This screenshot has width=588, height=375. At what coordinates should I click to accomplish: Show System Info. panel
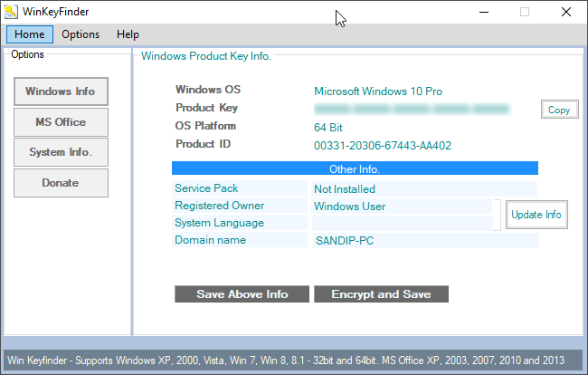61,152
